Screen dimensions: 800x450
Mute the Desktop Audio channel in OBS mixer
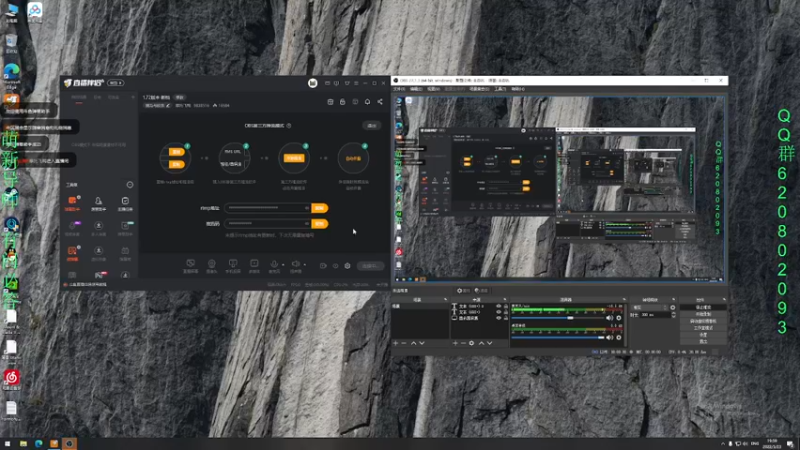point(610,337)
